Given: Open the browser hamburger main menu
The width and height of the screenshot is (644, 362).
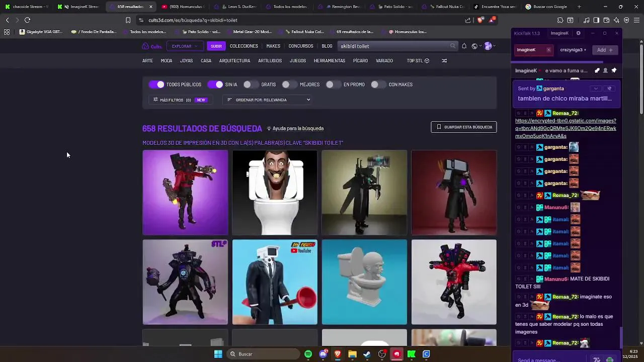Looking at the screenshot, I should (636, 20).
